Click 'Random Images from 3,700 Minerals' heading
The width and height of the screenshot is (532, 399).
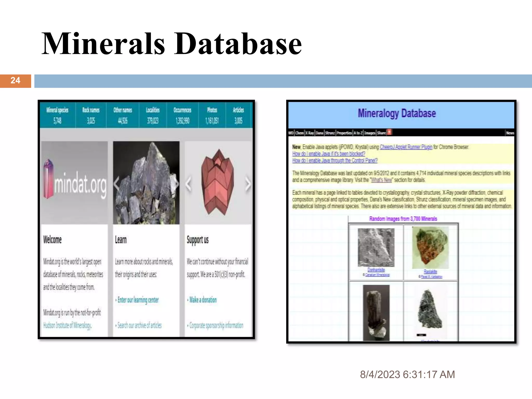coord(403,219)
